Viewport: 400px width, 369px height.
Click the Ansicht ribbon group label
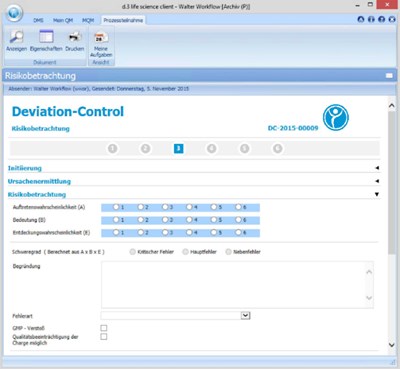tap(101, 62)
